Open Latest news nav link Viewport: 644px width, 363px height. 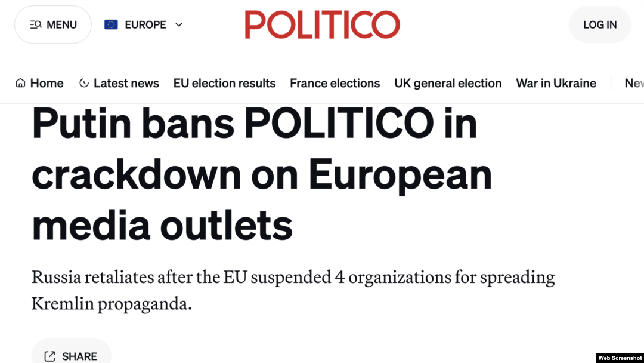[x=119, y=83]
